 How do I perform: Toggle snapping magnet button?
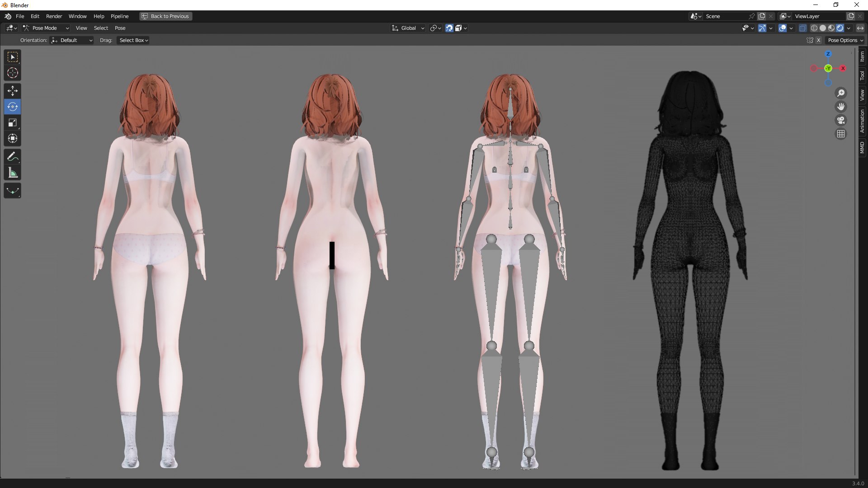[449, 28]
